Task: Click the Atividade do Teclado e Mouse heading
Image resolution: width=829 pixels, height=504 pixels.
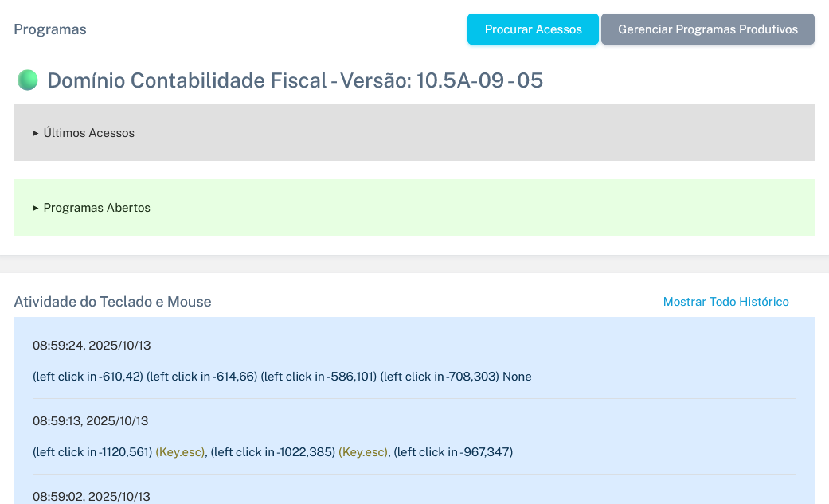Action: (112, 302)
